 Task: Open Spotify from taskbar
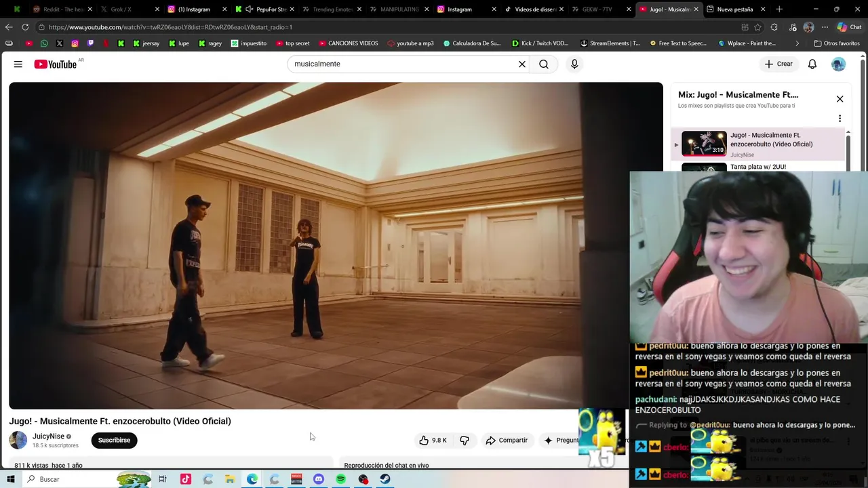pos(341,479)
